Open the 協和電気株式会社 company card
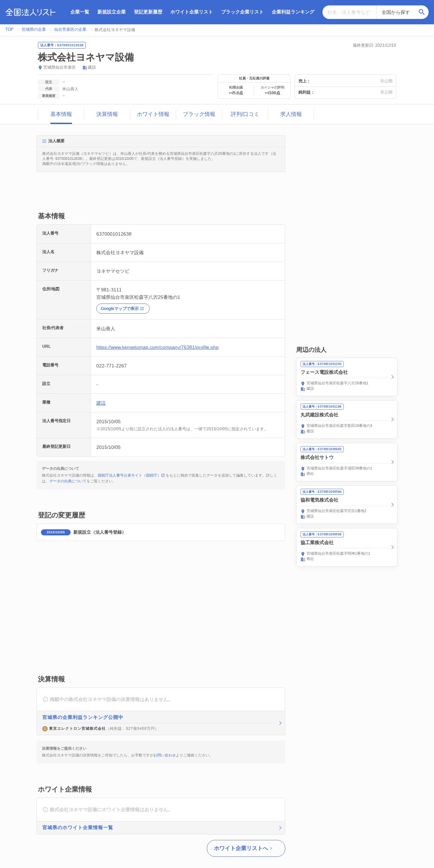This screenshot has width=434, height=868. (x=347, y=505)
